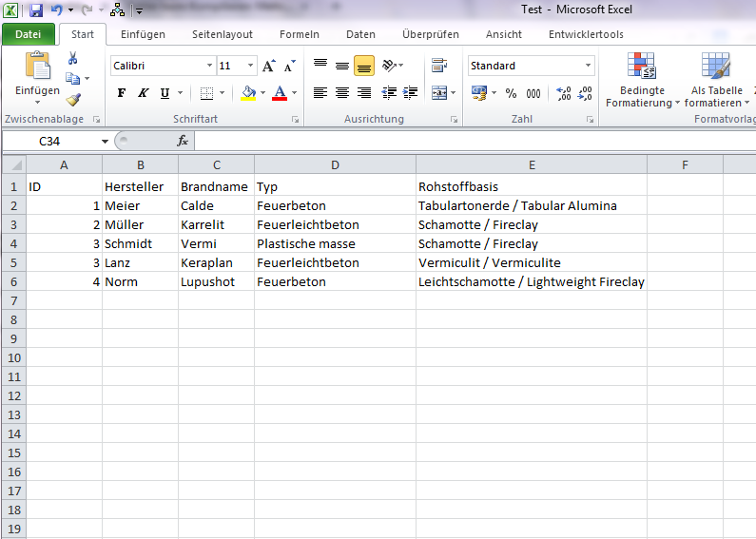This screenshot has height=539, width=756.
Task: Click the Save icon in quick access toolbar
Action: [36, 10]
